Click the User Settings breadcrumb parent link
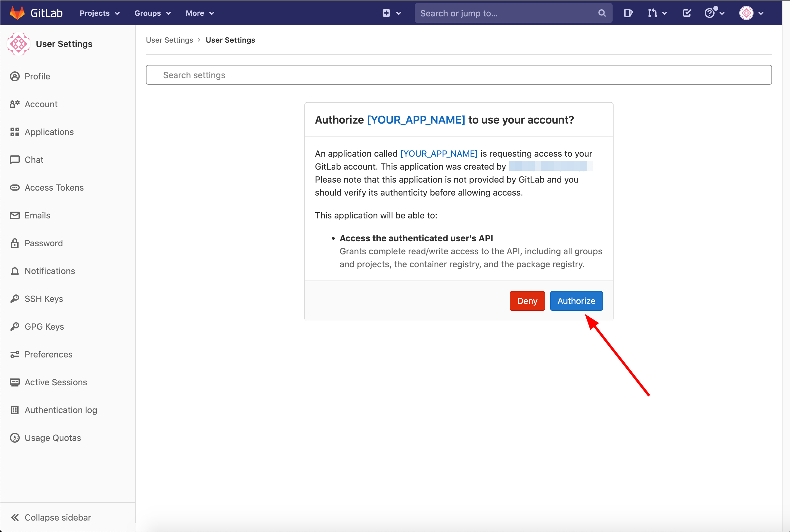The image size is (790, 532). click(169, 40)
